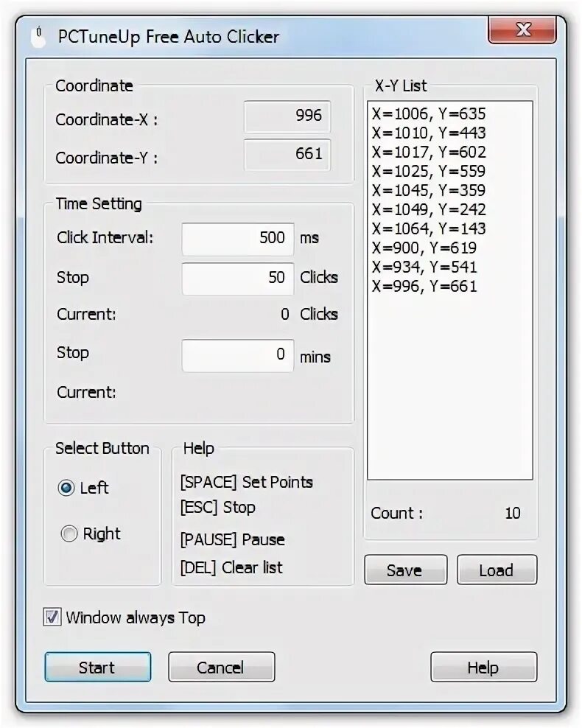The image size is (582, 728).
Task: Close the PCTuneUp Free Auto Clicker window
Action: tap(522, 29)
